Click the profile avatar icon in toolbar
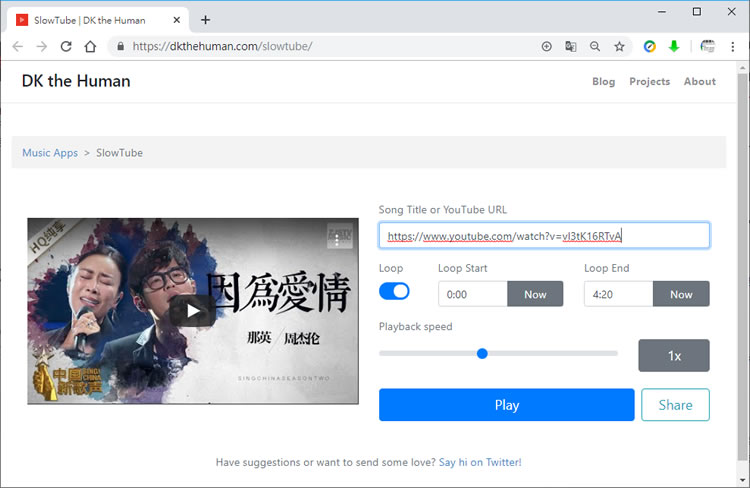 point(707,46)
